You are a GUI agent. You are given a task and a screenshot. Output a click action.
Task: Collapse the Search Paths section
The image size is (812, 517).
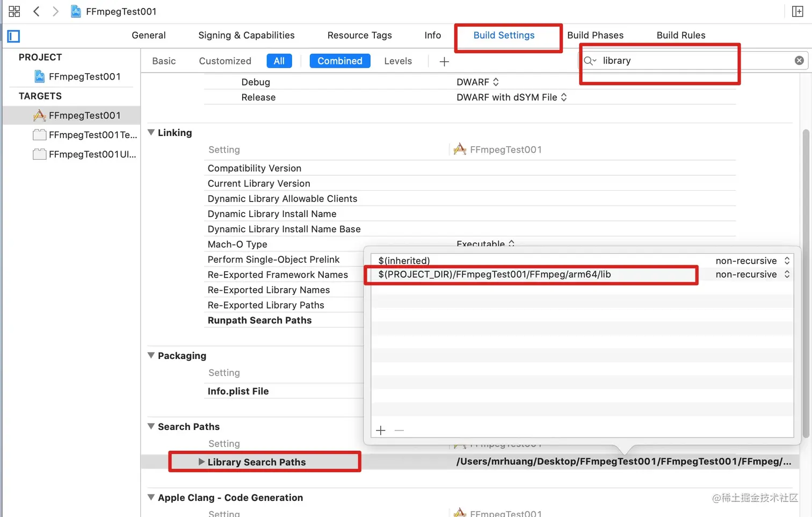click(151, 426)
